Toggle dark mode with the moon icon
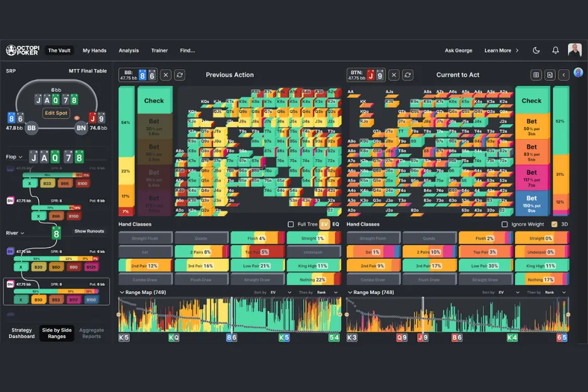The width and height of the screenshot is (588, 392). tap(536, 50)
